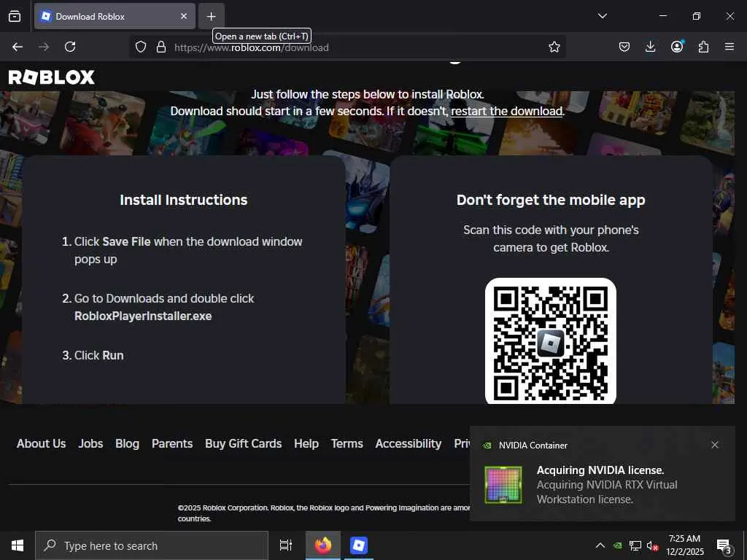Click Type here to search box
747x560 pixels.
(152, 545)
